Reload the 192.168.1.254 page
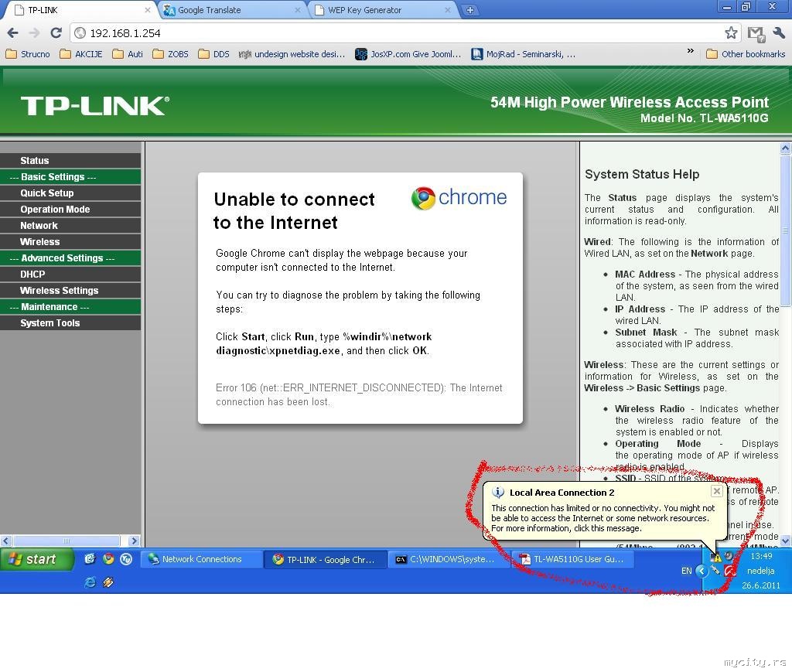The width and height of the screenshot is (792, 672). tap(56, 32)
